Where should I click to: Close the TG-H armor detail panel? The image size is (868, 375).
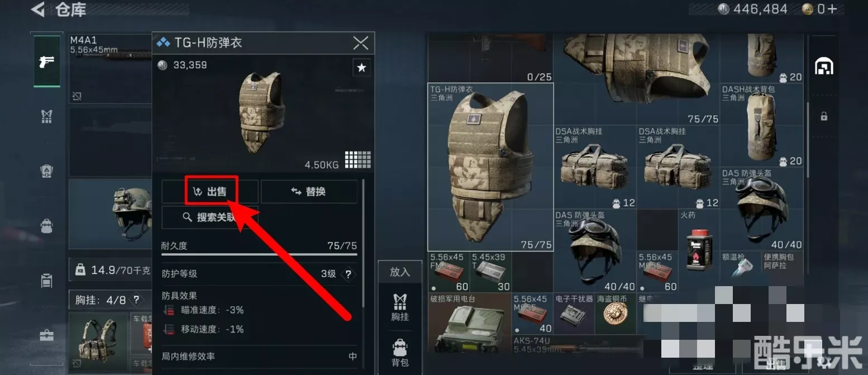pyautogui.click(x=361, y=42)
